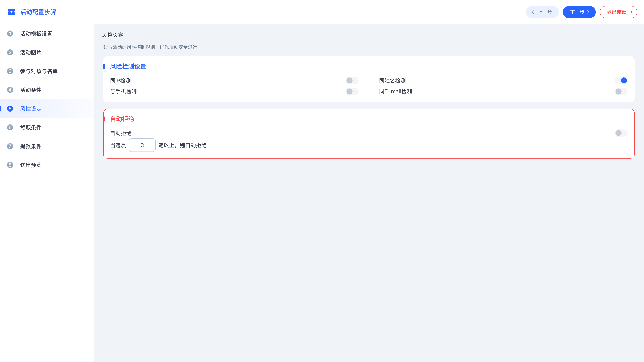644x362 pixels.
Task: Open the 活动模板设置 step
Action: coord(36,34)
